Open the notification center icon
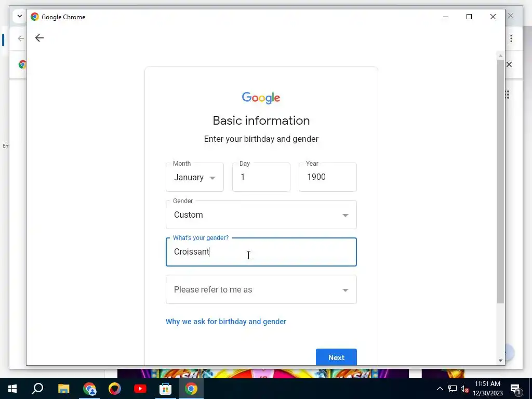The height and width of the screenshot is (399, 532). tap(515, 389)
